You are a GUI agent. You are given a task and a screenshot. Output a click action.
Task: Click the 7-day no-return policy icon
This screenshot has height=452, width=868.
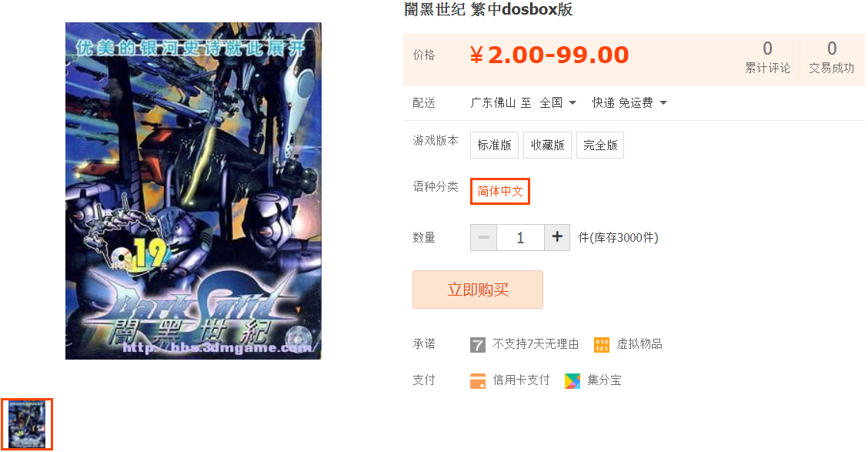point(477,344)
